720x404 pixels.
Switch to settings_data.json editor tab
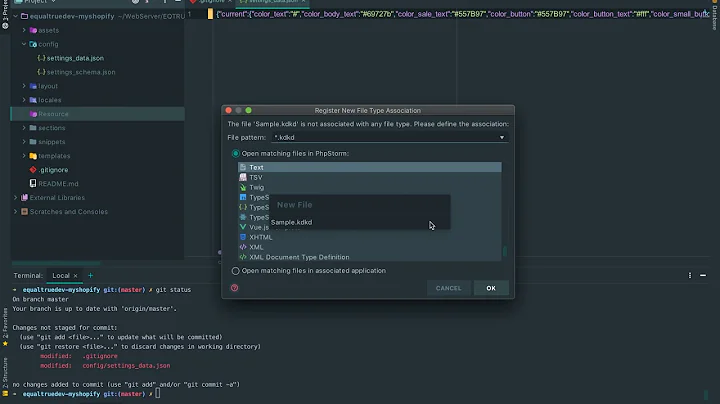(x=273, y=2)
